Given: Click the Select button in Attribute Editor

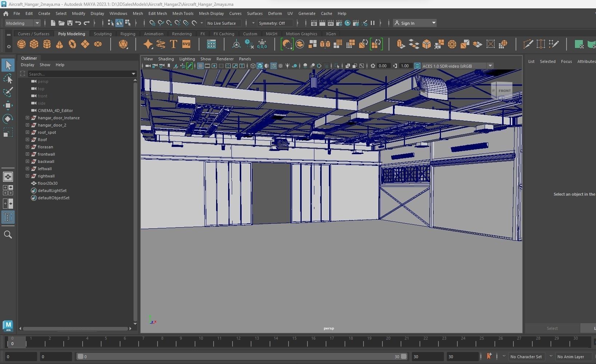Looking at the screenshot, I should click(x=552, y=328).
